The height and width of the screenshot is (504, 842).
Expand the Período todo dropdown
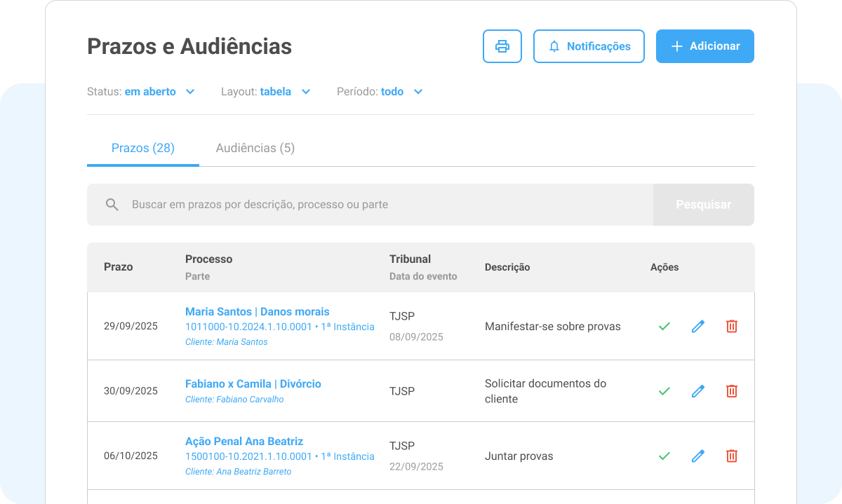[x=393, y=91]
